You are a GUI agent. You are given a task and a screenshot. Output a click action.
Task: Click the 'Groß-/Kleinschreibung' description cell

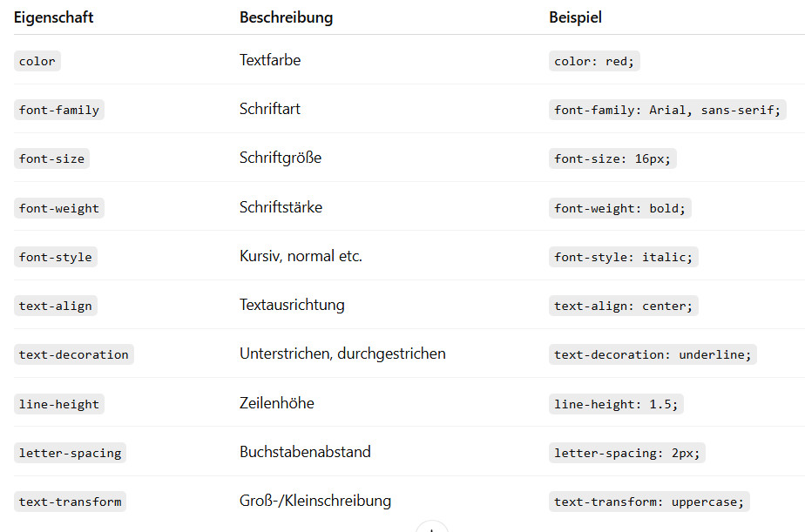coord(315,501)
